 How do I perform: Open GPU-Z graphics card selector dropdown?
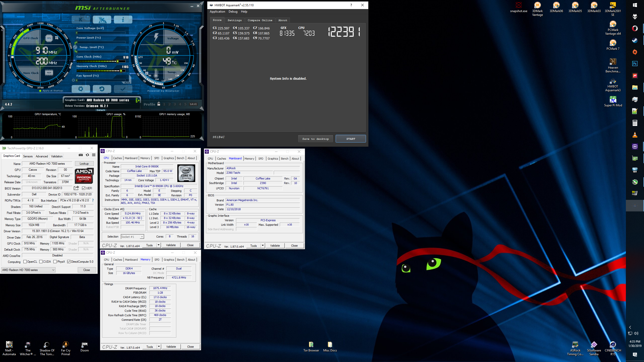point(28,270)
